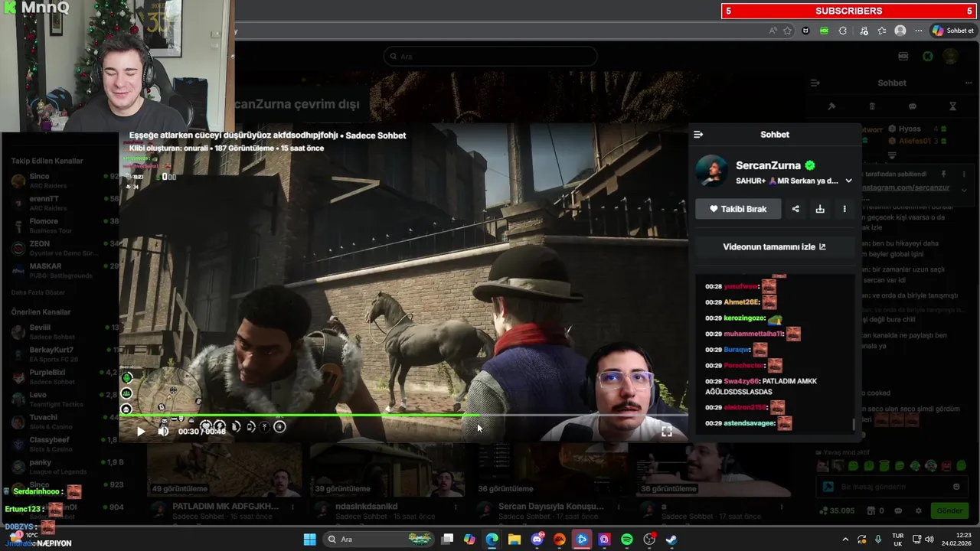Viewport: 980px width, 551px height.
Task: Expand pinned message chevron in background chat
Action: (x=964, y=190)
